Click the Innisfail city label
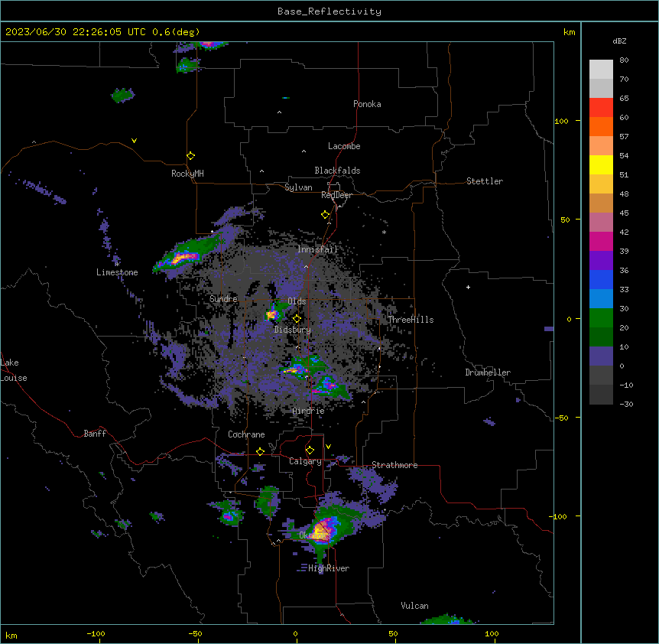The height and width of the screenshot is (644, 659). 317,249
